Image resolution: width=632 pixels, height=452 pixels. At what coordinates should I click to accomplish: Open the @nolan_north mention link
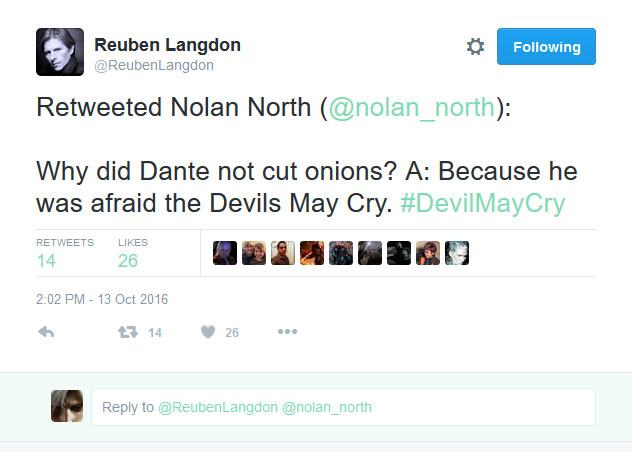[409, 107]
